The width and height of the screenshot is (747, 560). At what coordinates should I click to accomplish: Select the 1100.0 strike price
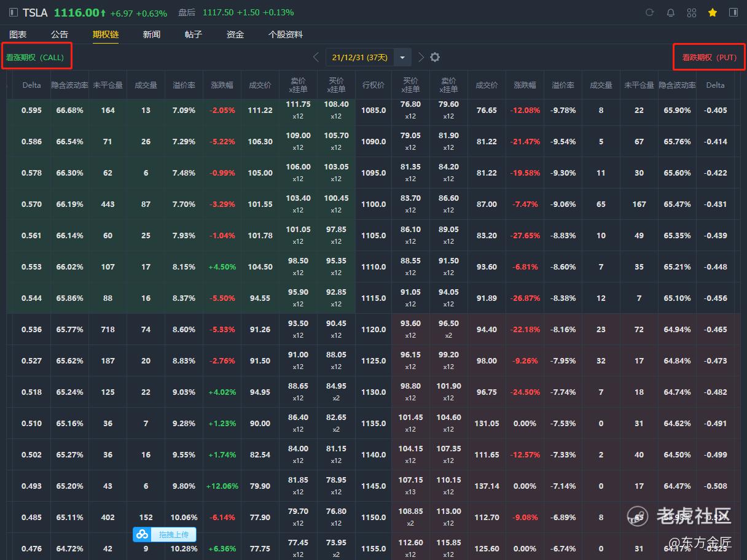(x=373, y=204)
